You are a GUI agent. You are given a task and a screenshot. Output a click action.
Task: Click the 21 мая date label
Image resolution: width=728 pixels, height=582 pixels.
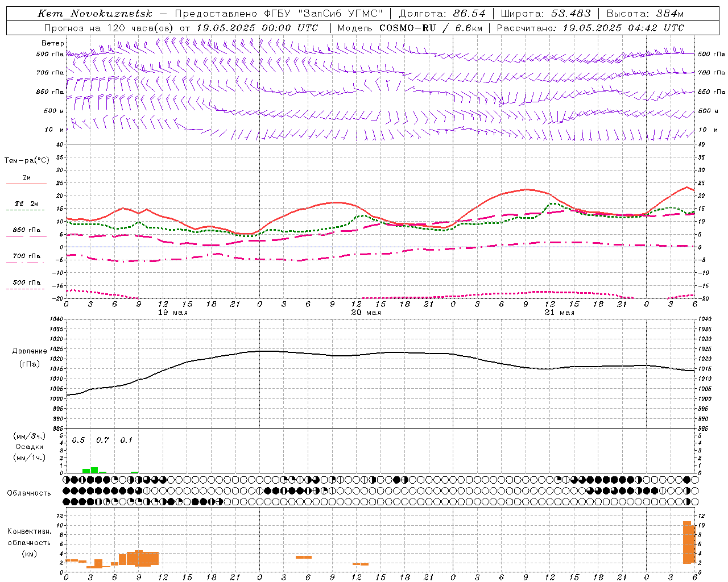[x=560, y=313]
